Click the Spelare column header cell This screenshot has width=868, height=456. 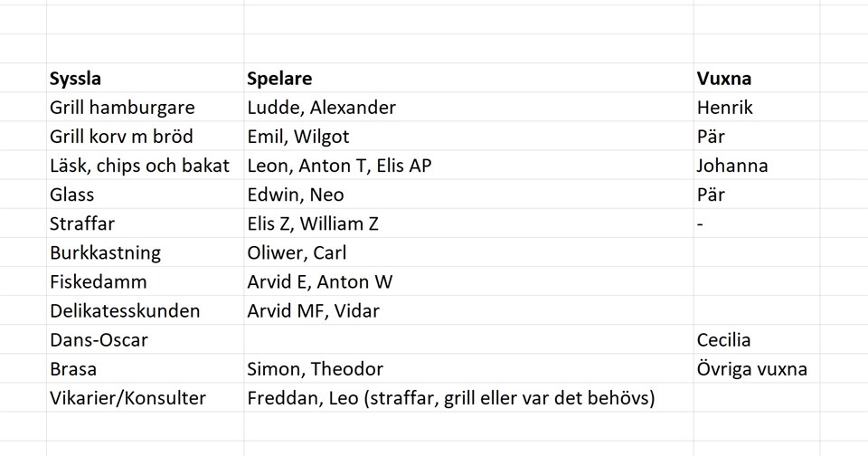pos(279,79)
